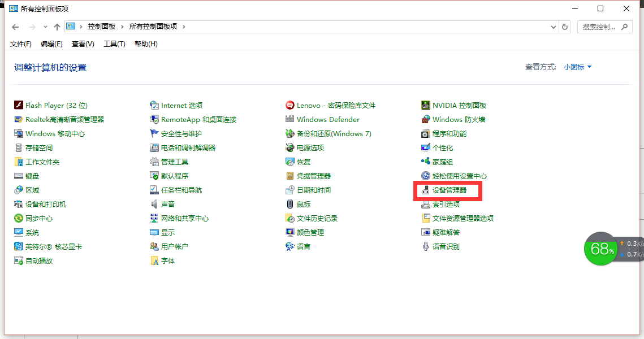
Task: Go up one folder level arrow
Action: tap(57, 27)
